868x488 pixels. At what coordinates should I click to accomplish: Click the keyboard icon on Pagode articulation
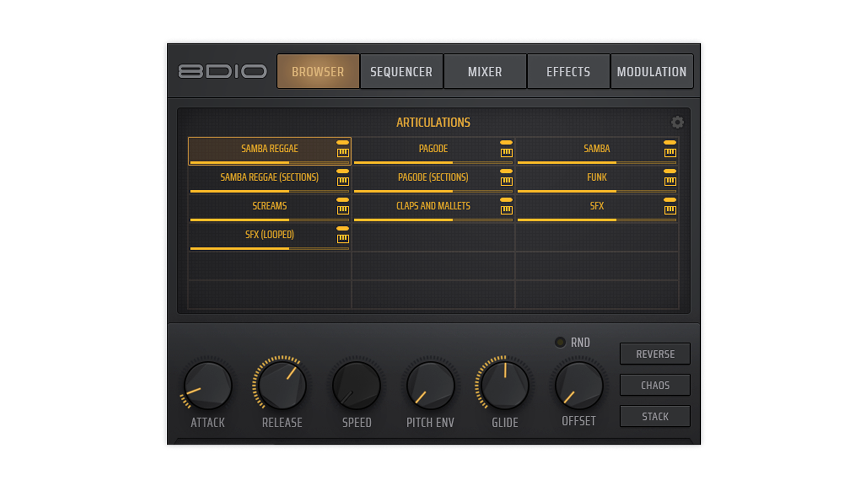(x=506, y=153)
